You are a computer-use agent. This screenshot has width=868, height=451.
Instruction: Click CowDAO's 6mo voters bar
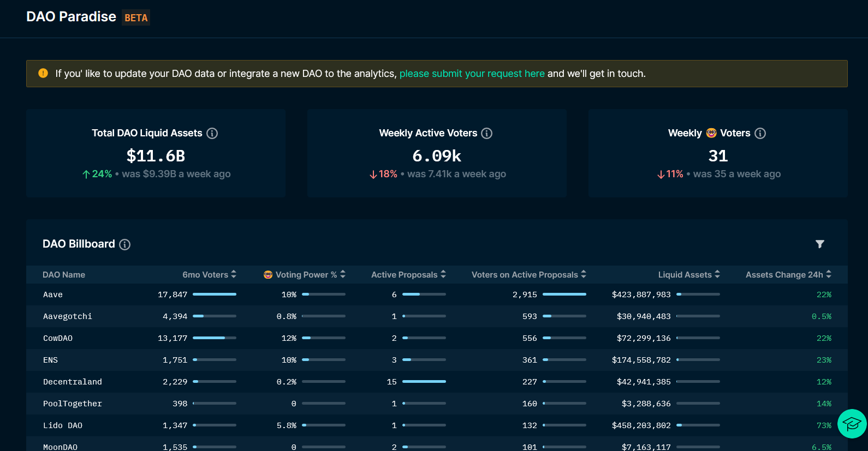[x=215, y=338]
